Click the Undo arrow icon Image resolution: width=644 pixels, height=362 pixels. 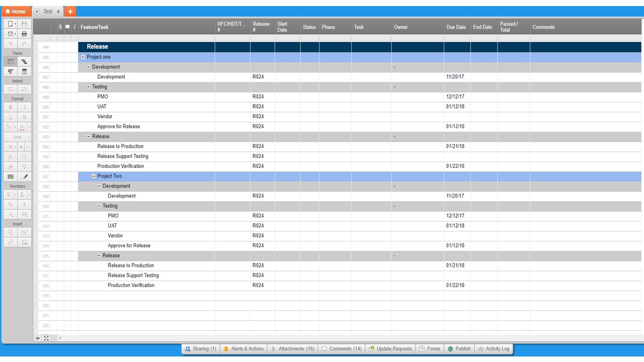pyautogui.click(x=11, y=44)
